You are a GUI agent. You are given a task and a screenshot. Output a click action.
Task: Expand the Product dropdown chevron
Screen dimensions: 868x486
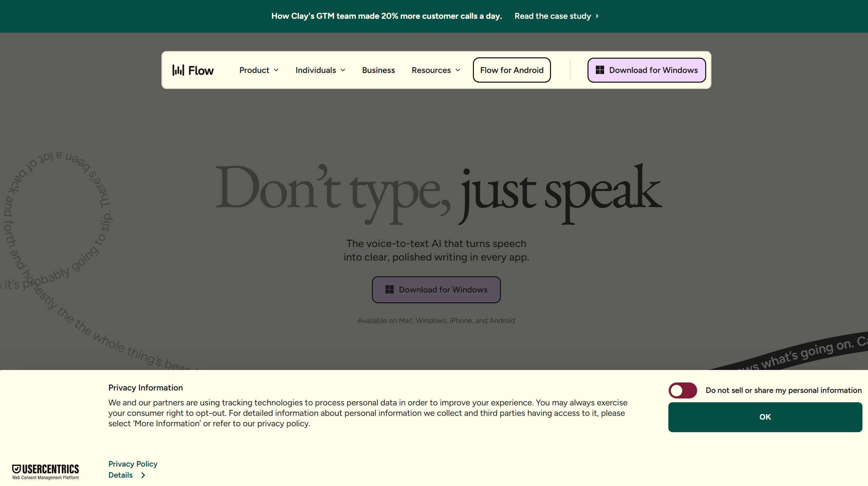click(276, 70)
